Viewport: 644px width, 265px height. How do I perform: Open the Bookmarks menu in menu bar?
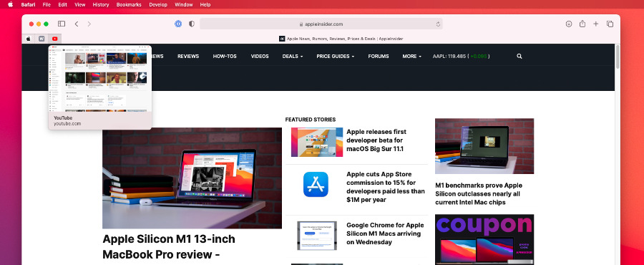click(129, 4)
